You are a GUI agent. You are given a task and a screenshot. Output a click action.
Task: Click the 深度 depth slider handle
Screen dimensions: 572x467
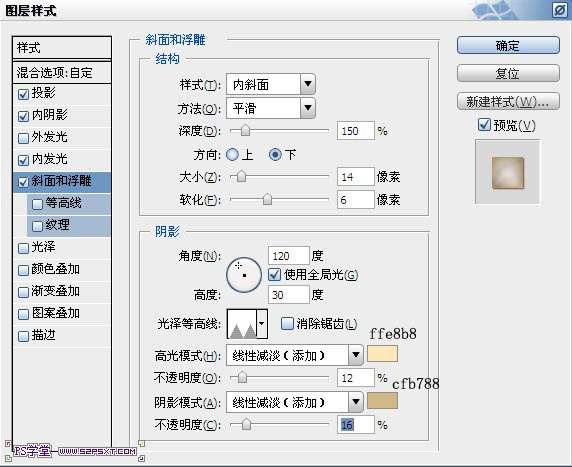coord(246,130)
